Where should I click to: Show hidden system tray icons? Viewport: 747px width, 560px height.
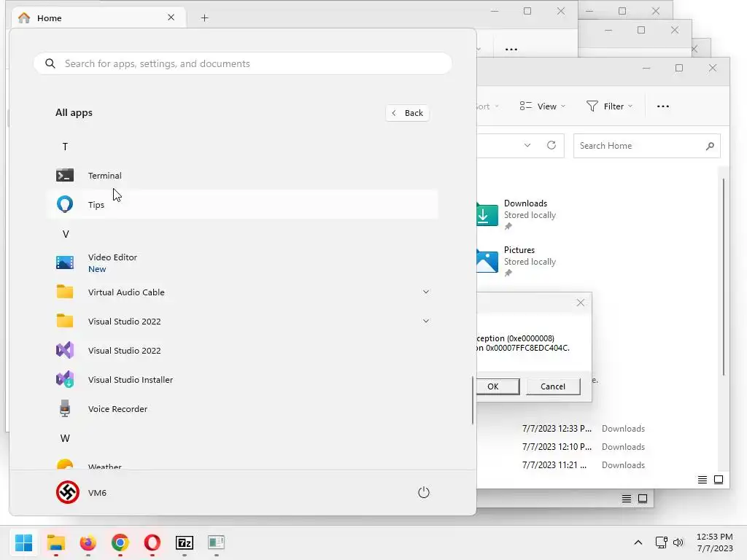[x=638, y=542]
